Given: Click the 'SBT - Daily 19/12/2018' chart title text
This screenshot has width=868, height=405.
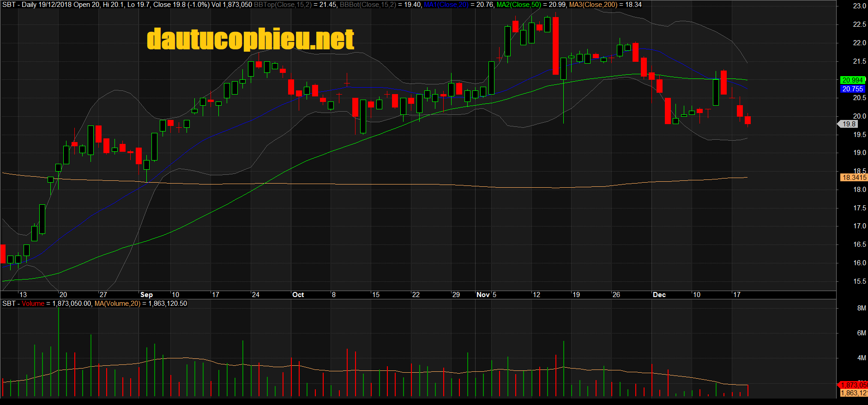Looking at the screenshot, I should (x=36, y=5).
